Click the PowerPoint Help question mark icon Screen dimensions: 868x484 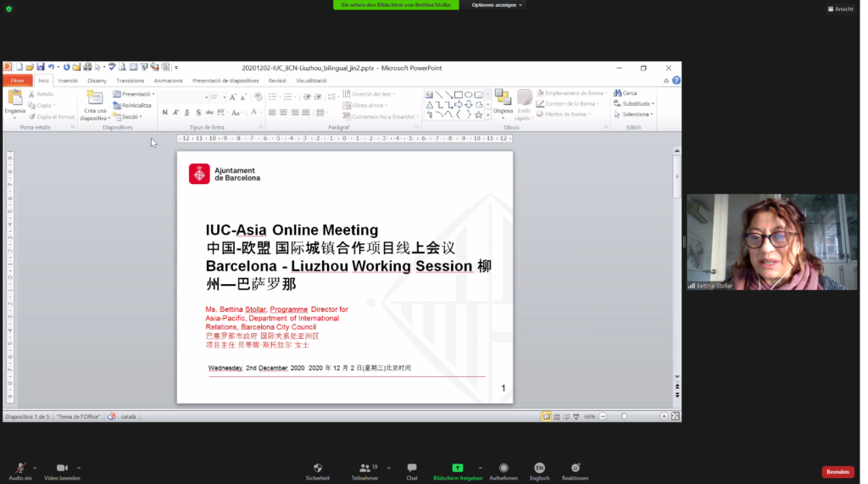[x=676, y=81]
